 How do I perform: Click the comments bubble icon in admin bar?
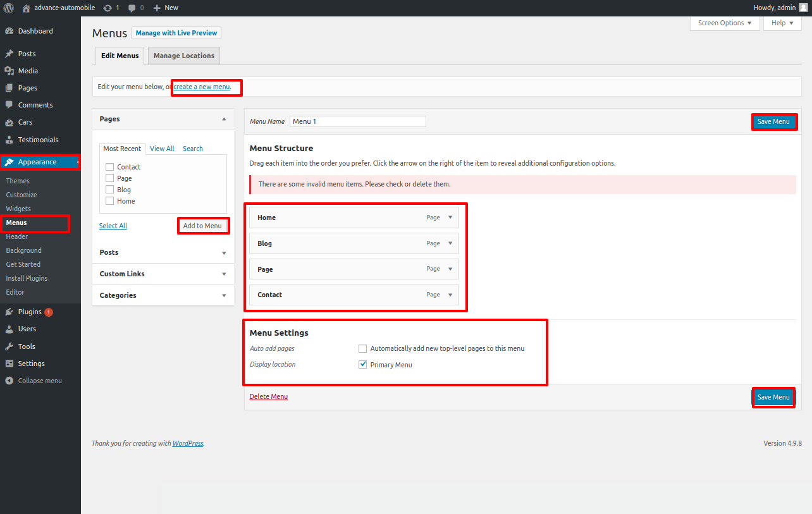point(132,8)
